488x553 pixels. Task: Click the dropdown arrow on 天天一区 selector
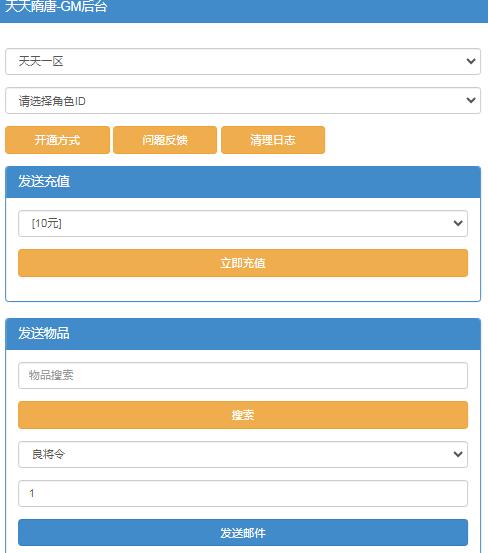point(471,61)
